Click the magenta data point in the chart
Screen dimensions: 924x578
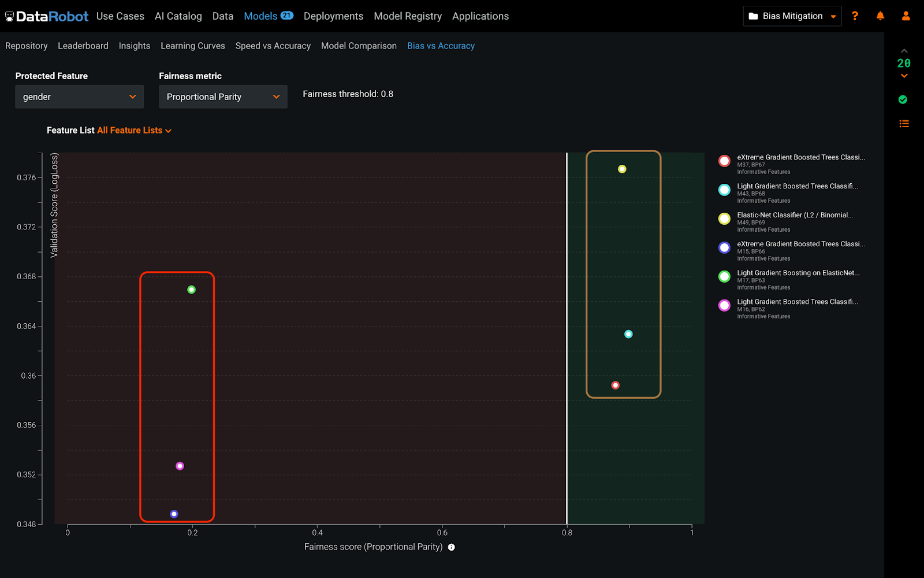pos(180,466)
